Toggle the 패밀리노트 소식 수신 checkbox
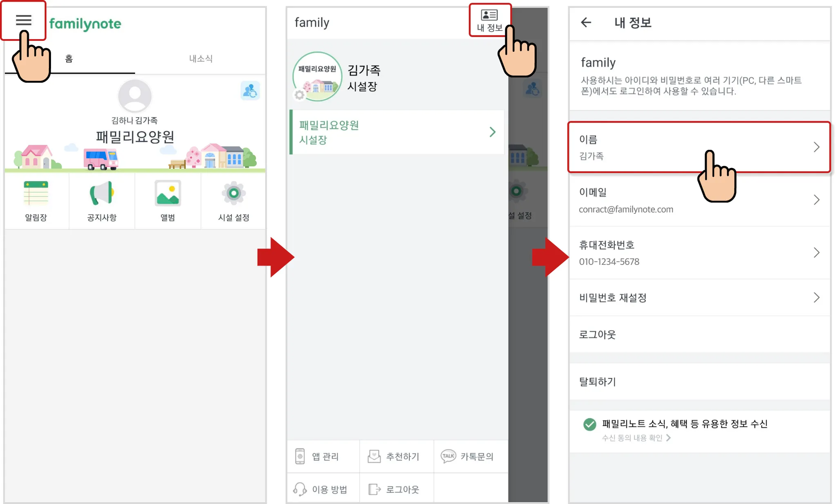The image size is (836, 504). click(x=589, y=424)
